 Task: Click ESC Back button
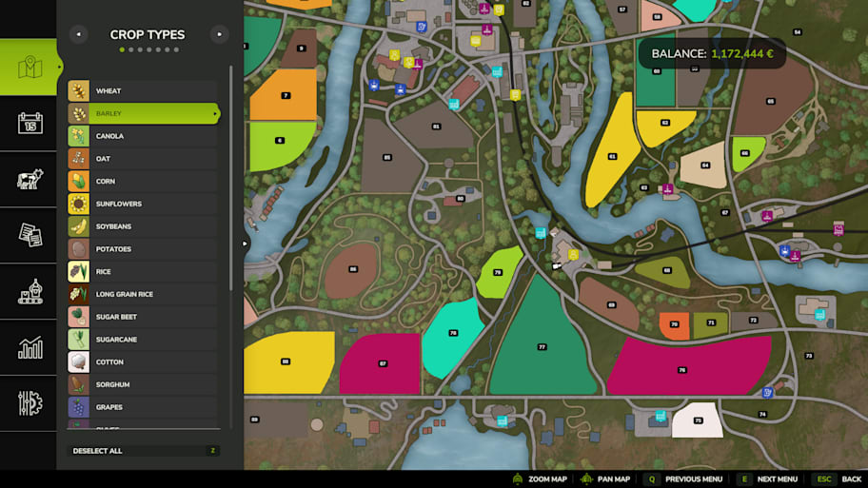pyautogui.click(x=838, y=479)
